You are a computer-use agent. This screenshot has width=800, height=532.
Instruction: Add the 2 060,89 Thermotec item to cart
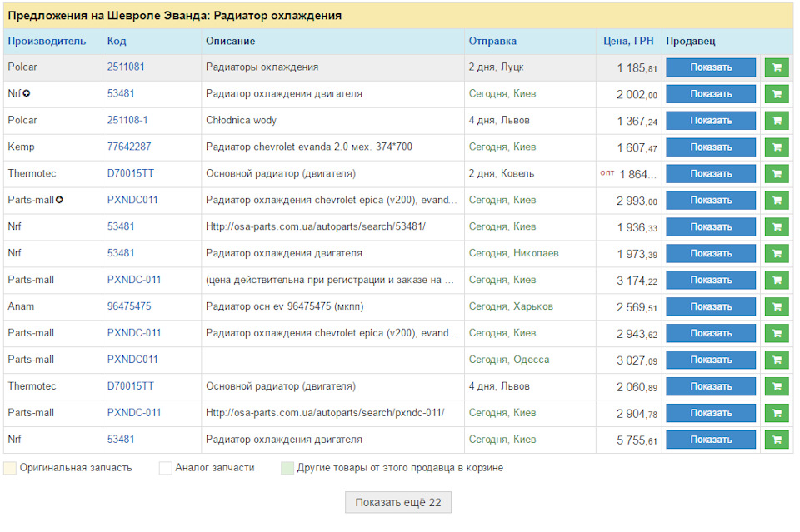[x=777, y=386]
